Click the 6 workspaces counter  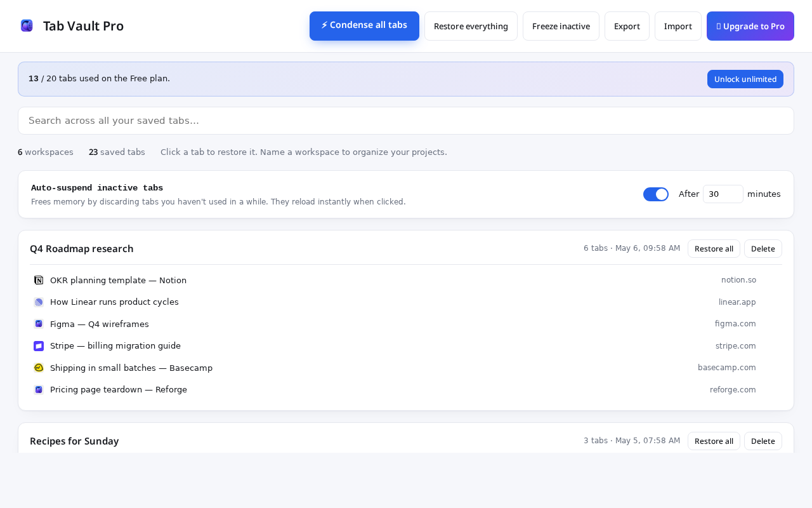(x=46, y=152)
